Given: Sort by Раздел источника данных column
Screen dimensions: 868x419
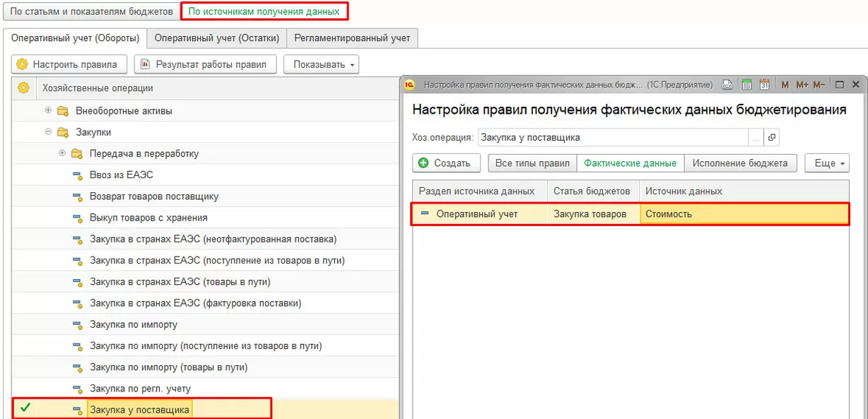Looking at the screenshot, I should [x=479, y=191].
